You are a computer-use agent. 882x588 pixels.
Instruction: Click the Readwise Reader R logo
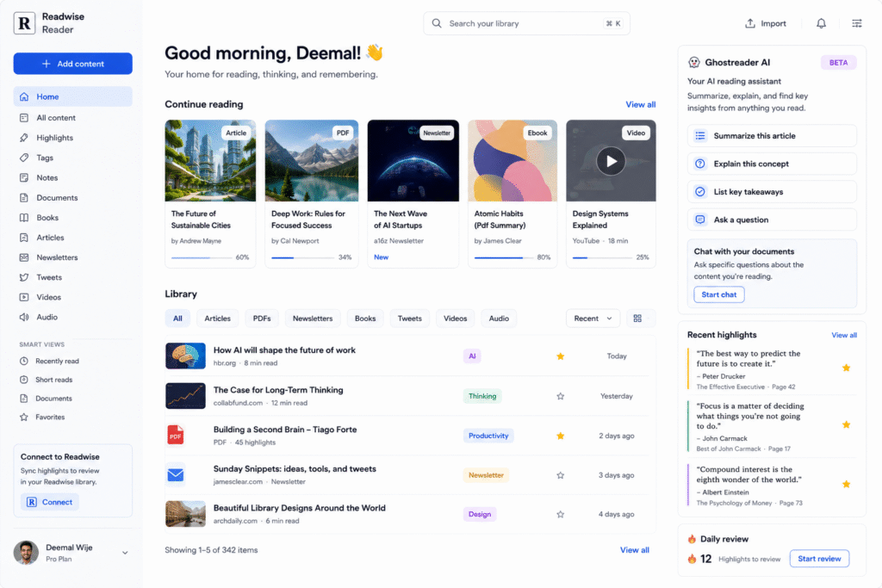point(24,23)
